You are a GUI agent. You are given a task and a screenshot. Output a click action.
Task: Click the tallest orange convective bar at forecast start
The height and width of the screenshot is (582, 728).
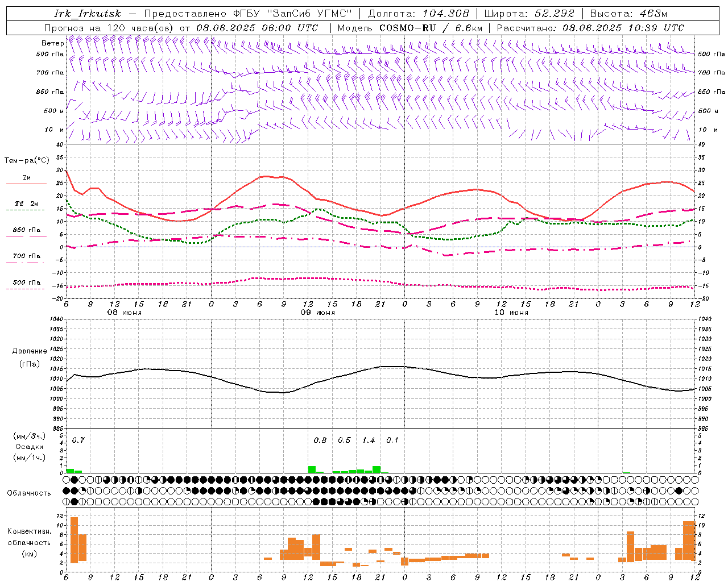pos(74,540)
